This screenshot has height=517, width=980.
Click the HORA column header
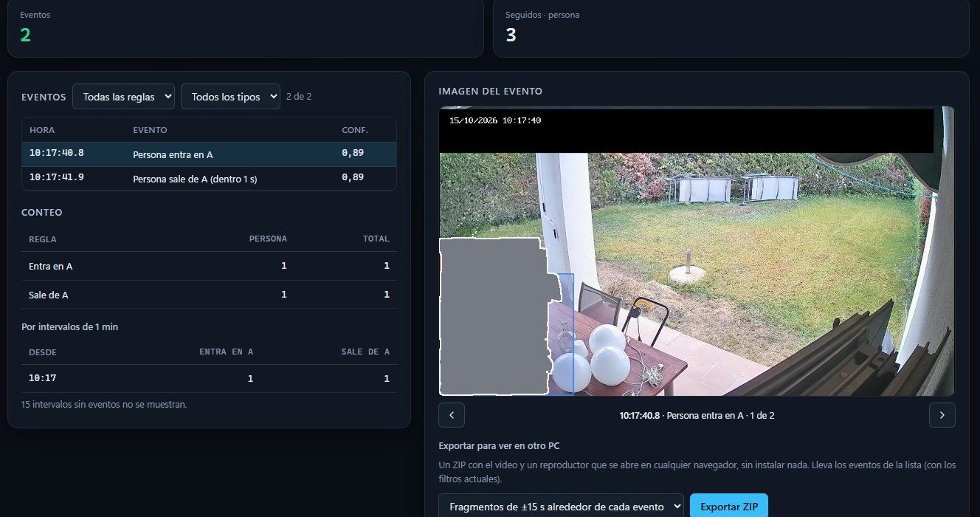42,130
